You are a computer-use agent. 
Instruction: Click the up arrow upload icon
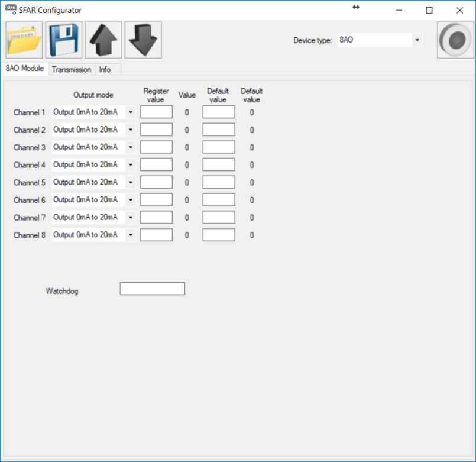(x=103, y=40)
